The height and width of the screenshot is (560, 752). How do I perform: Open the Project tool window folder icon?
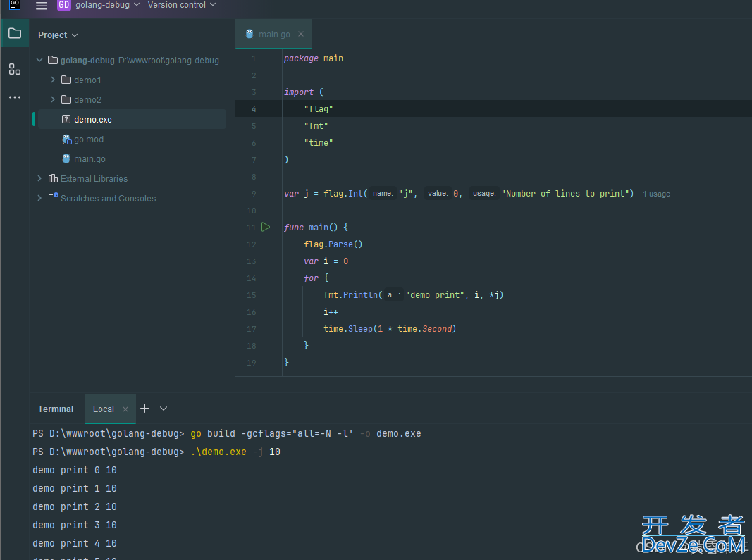(x=15, y=34)
